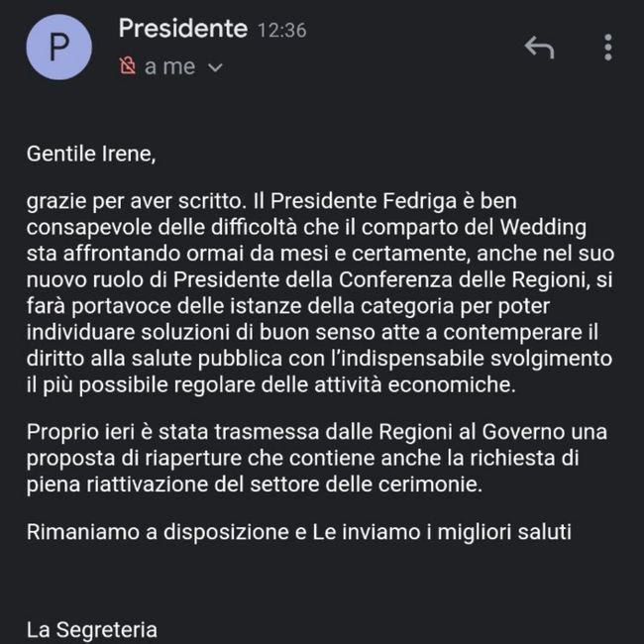Tap the 12:36 timestamp
Viewport: 644px width, 644px height.
[281, 31]
